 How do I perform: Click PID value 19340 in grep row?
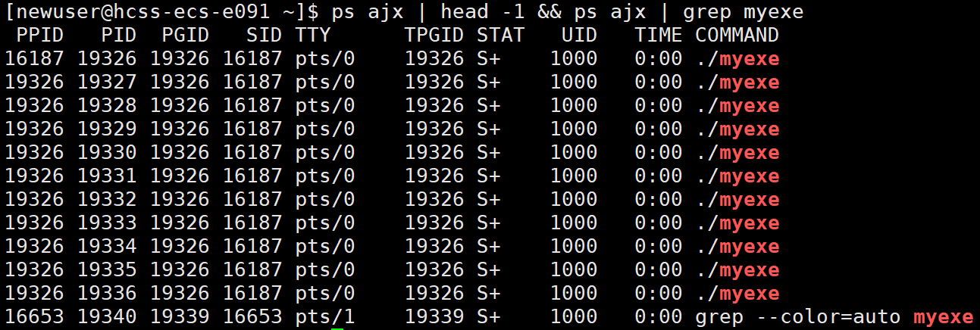107,316
